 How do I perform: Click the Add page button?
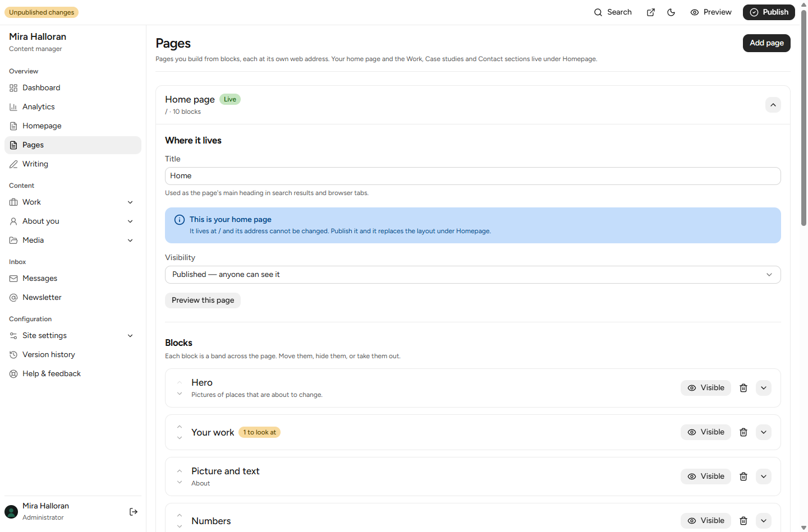pos(766,43)
